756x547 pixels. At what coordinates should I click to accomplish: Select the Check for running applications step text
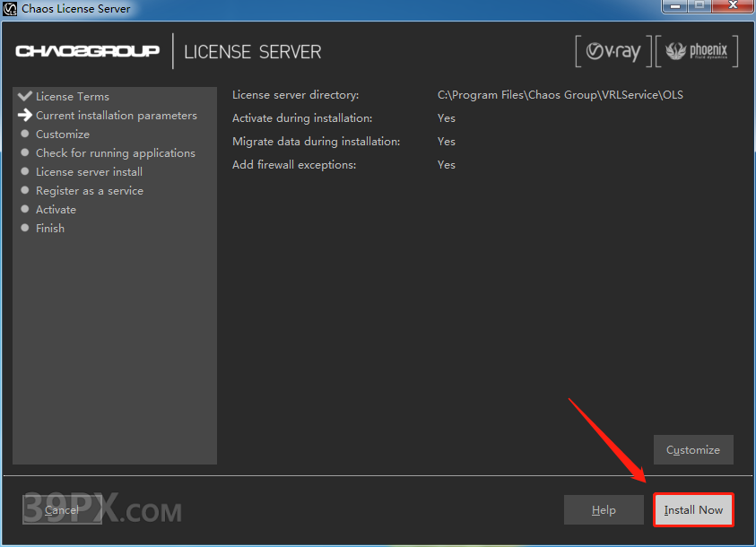[x=116, y=153]
